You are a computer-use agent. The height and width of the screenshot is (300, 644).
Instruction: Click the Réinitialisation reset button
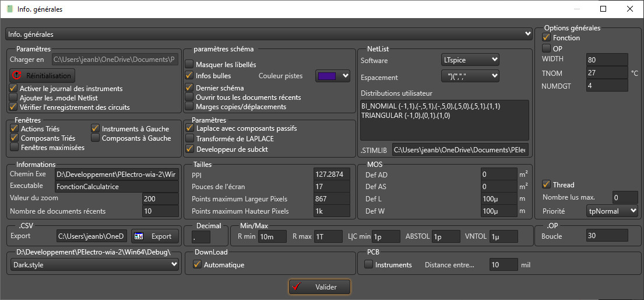coord(43,75)
